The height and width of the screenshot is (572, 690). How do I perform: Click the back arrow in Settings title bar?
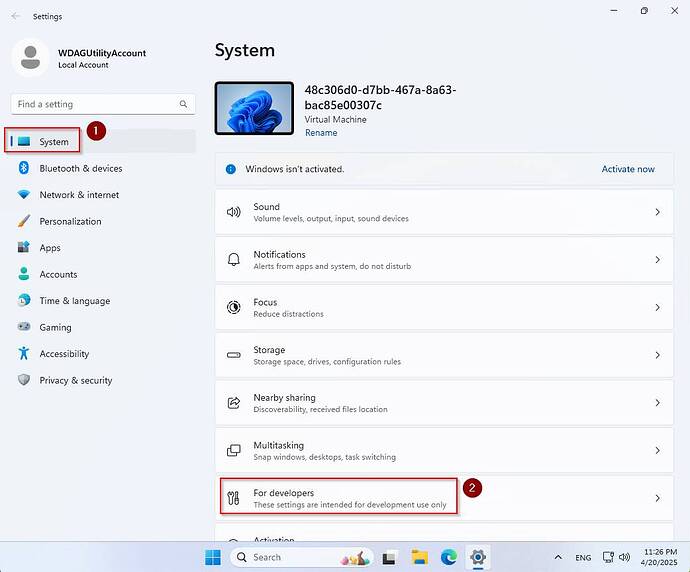[x=16, y=16]
